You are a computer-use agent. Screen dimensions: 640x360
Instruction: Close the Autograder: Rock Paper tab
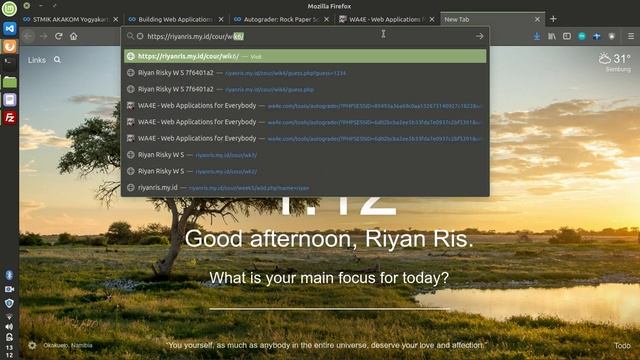click(x=327, y=19)
